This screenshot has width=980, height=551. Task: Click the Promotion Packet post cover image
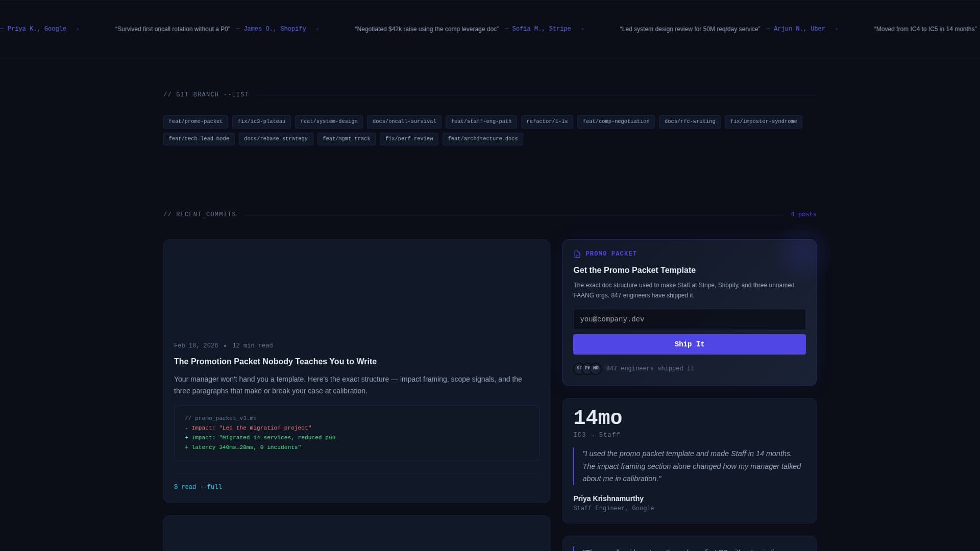coord(357,286)
